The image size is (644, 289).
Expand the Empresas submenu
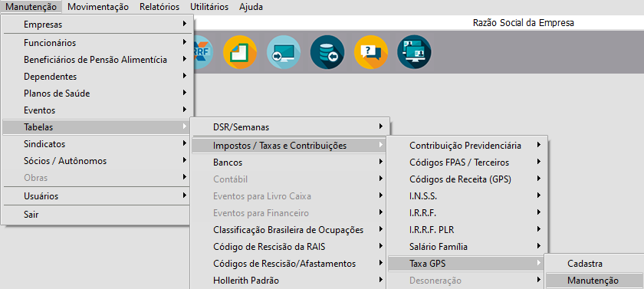click(97, 25)
